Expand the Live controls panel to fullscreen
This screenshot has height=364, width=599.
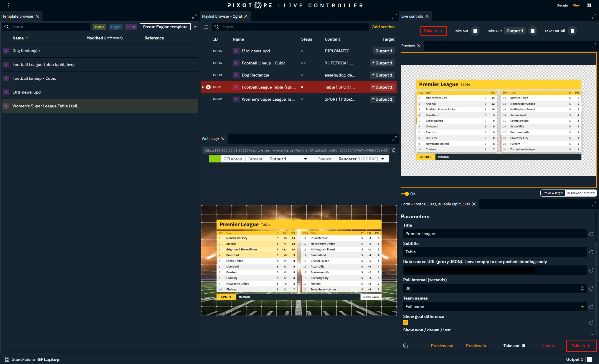click(594, 16)
